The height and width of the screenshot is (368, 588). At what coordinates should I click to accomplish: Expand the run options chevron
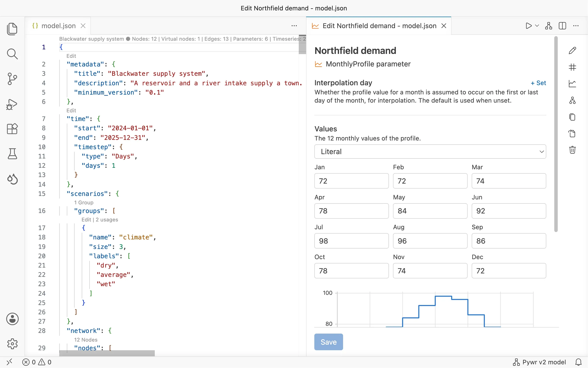pos(537,26)
